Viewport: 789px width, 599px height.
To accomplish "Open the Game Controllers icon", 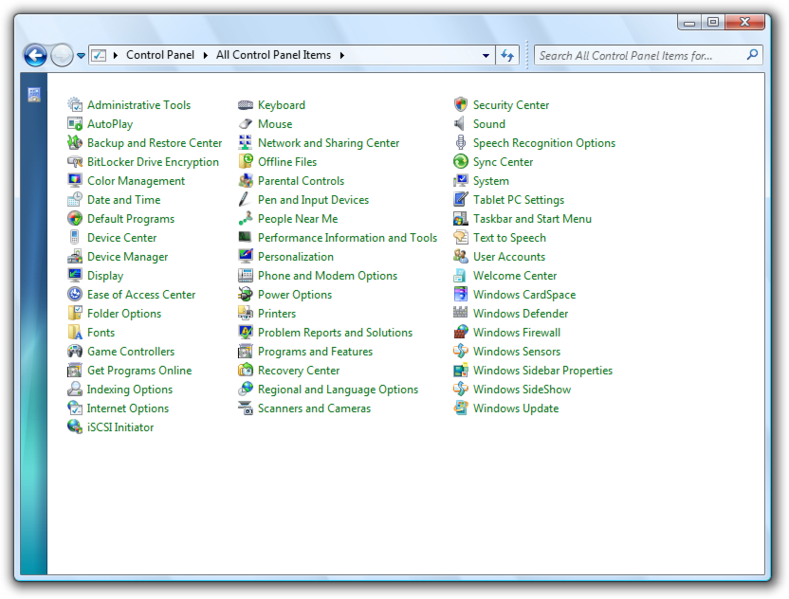I will click(x=75, y=352).
